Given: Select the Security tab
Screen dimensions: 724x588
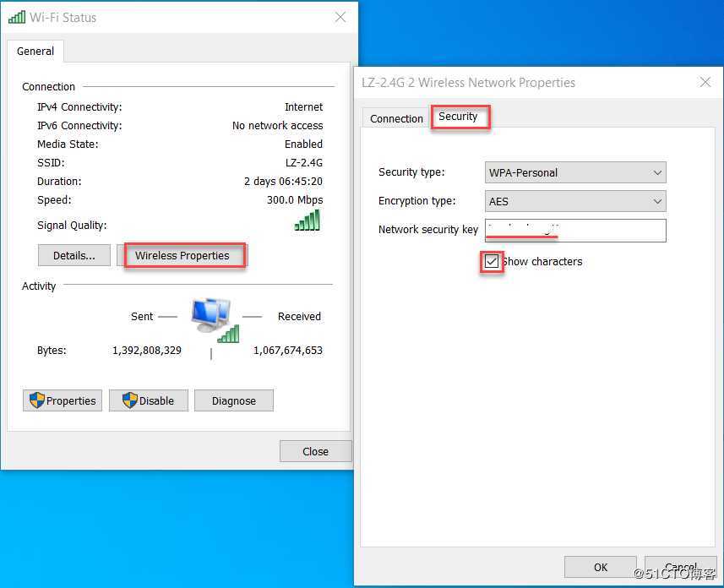Looking at the screenshot, I should [458, 117].
